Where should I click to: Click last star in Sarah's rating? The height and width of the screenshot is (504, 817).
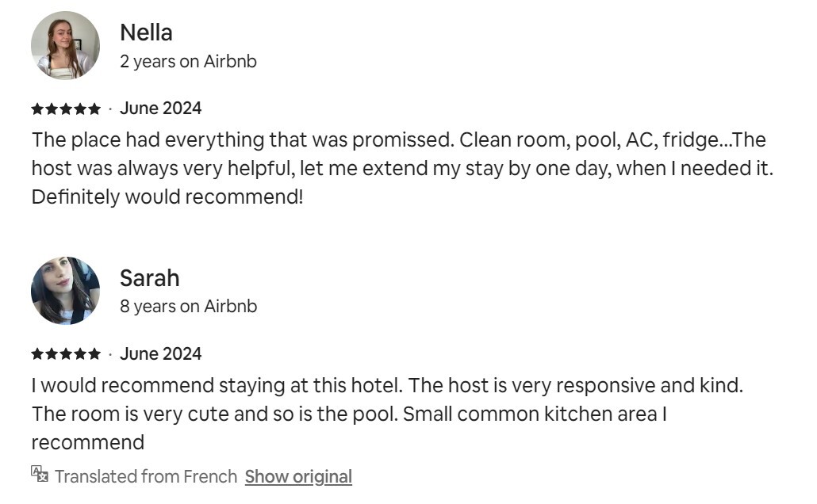click(94, 354)
